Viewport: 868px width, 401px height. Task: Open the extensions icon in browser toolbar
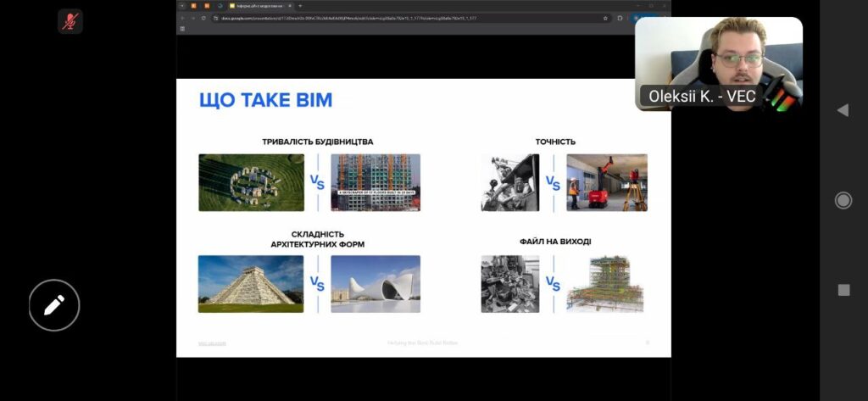tap(620, 18)
